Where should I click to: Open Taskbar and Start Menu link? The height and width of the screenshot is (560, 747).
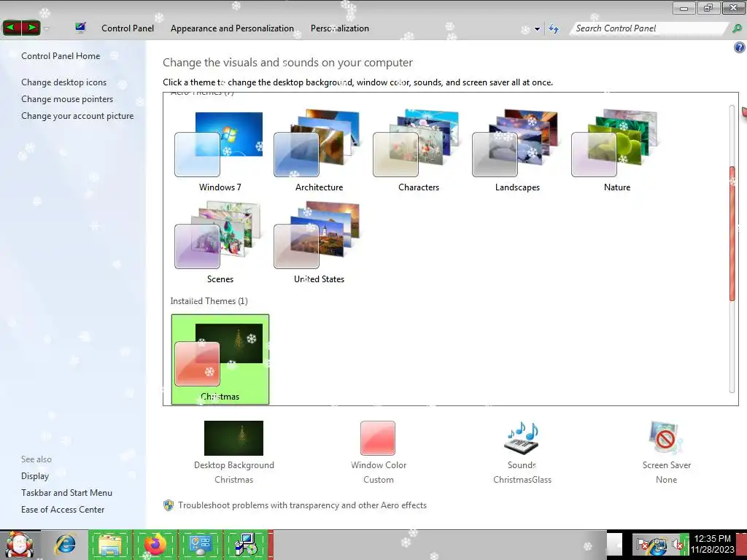pos(66,492)
